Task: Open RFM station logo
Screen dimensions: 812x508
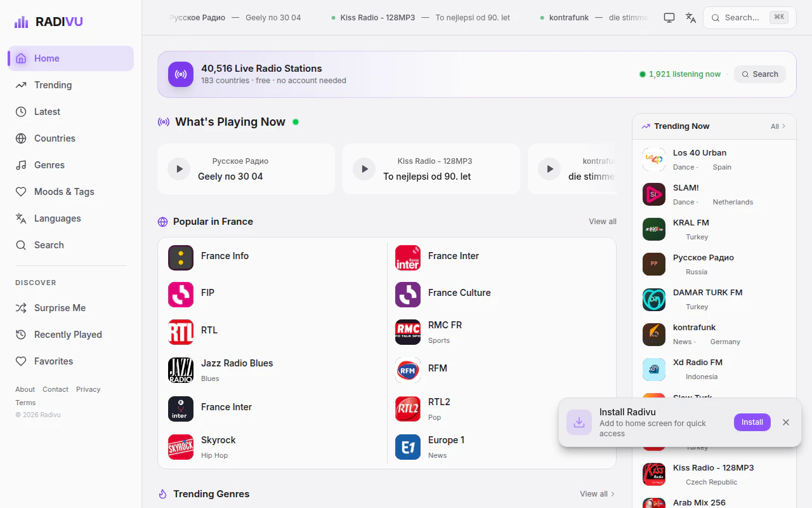Action: point(408,370)
